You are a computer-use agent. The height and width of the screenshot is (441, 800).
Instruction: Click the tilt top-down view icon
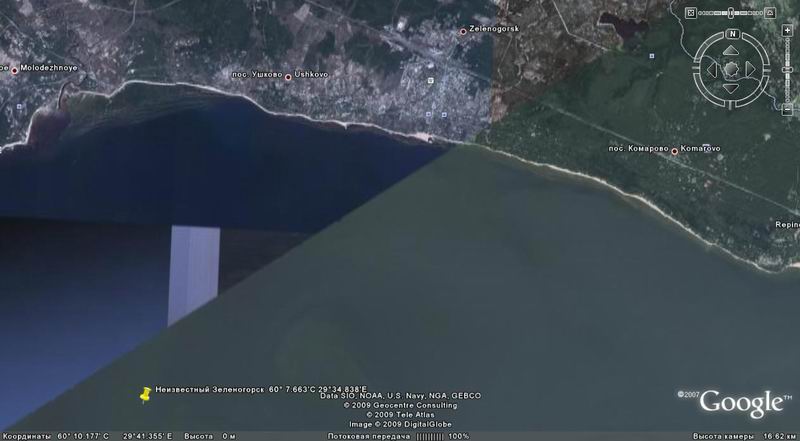[688, 12]
